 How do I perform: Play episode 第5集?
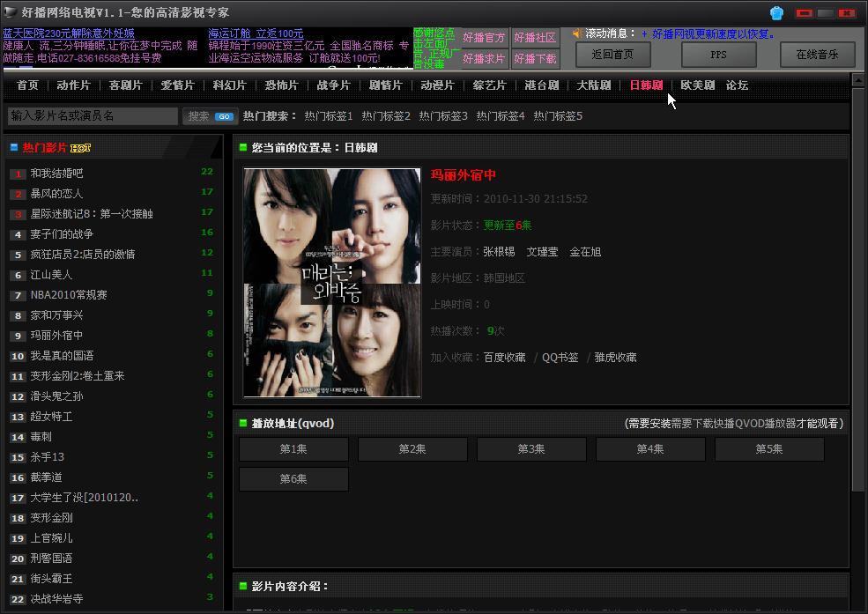769,449
